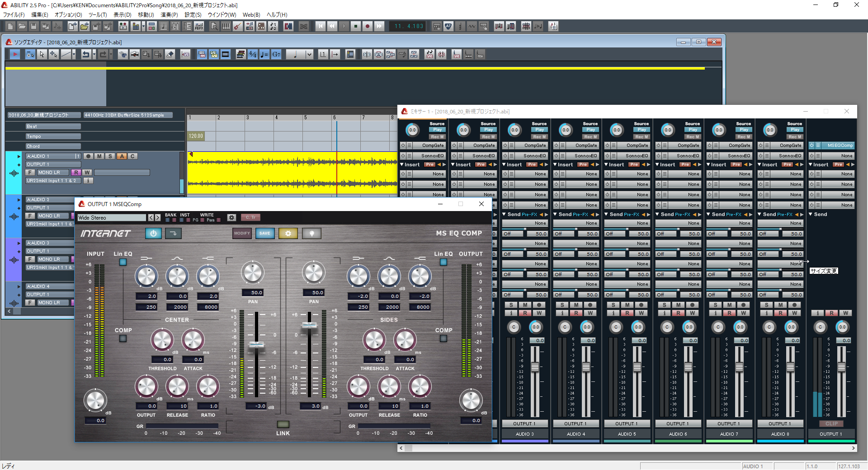Click the Save disk icon in main toolbar
The height and width of the screenshot is (470, 868).
point(33,26)
